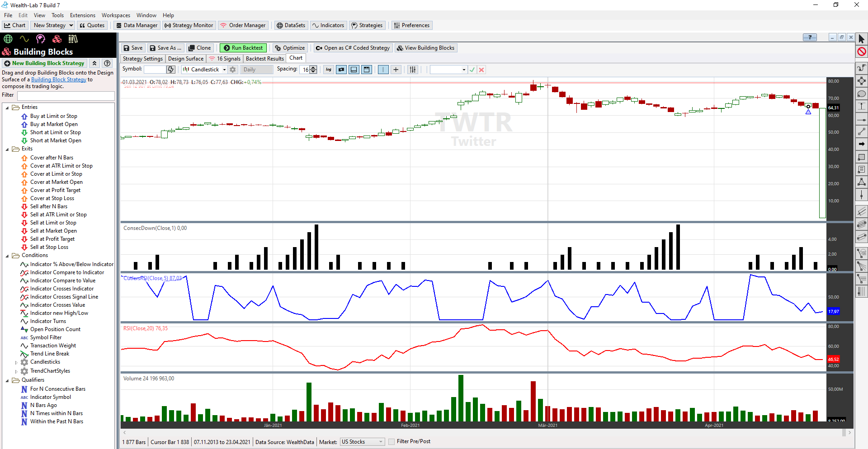Toggle the bottom status bar pane button

pyautogui.click(x=354, y=70)
